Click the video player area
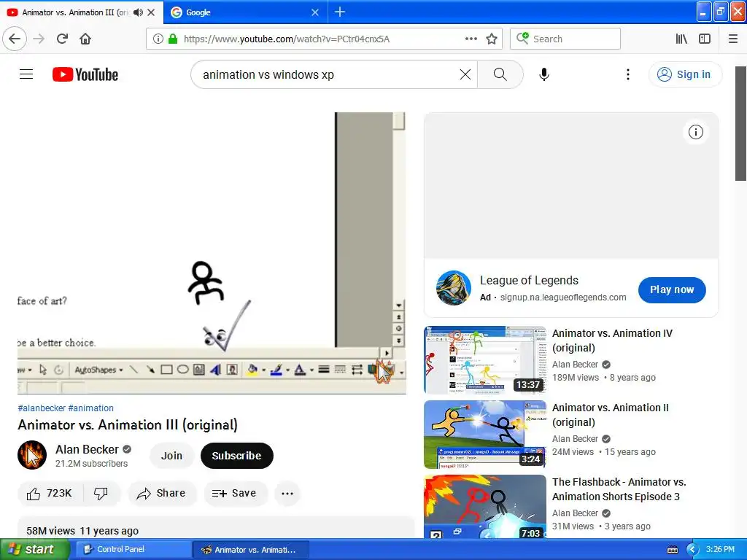Viewport: 747px width, 560px height. [212, 253]
